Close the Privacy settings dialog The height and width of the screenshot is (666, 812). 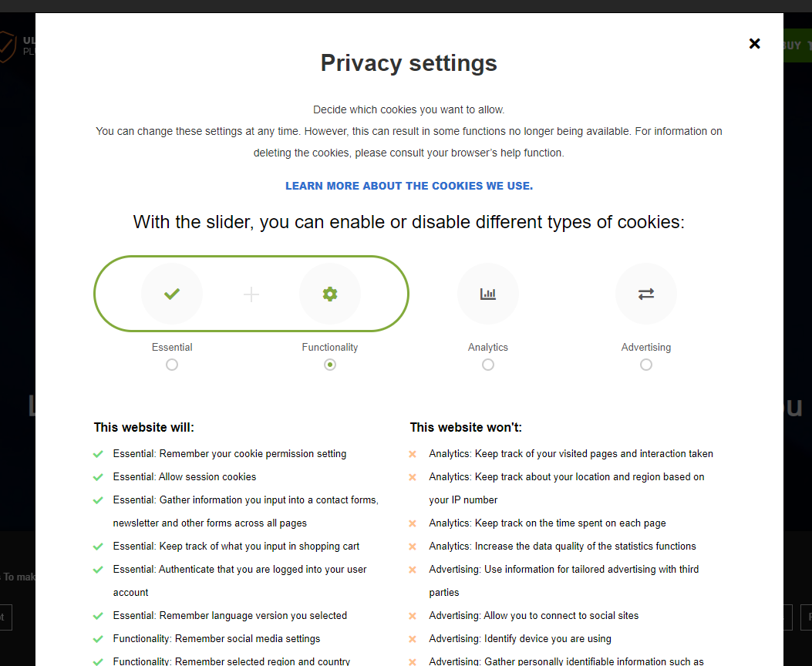point(755,44)
